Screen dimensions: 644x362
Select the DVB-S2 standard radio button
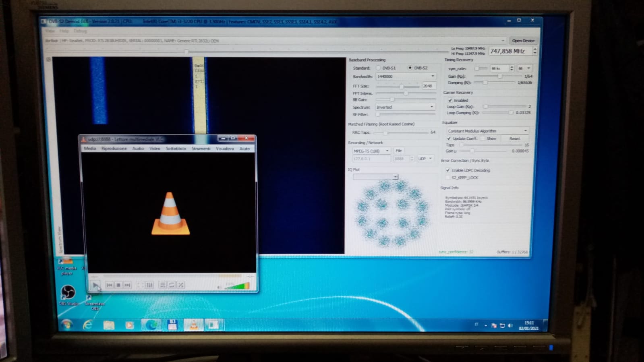[x=410, y=68]
